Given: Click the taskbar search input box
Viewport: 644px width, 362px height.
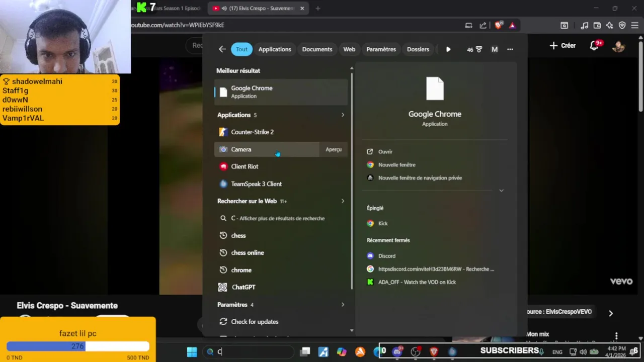Looking at the screenshot, I should [249, 352].
